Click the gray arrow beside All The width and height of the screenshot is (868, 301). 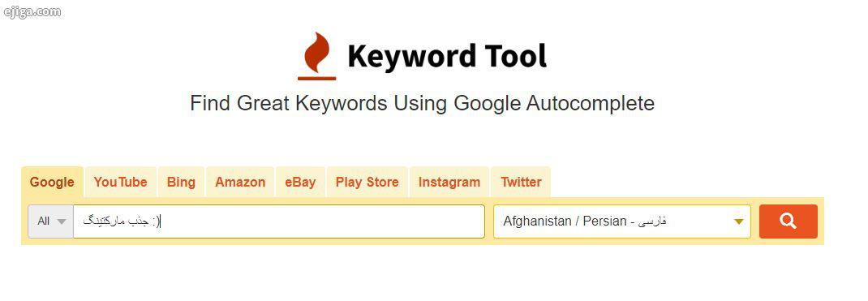coord(62,221)
